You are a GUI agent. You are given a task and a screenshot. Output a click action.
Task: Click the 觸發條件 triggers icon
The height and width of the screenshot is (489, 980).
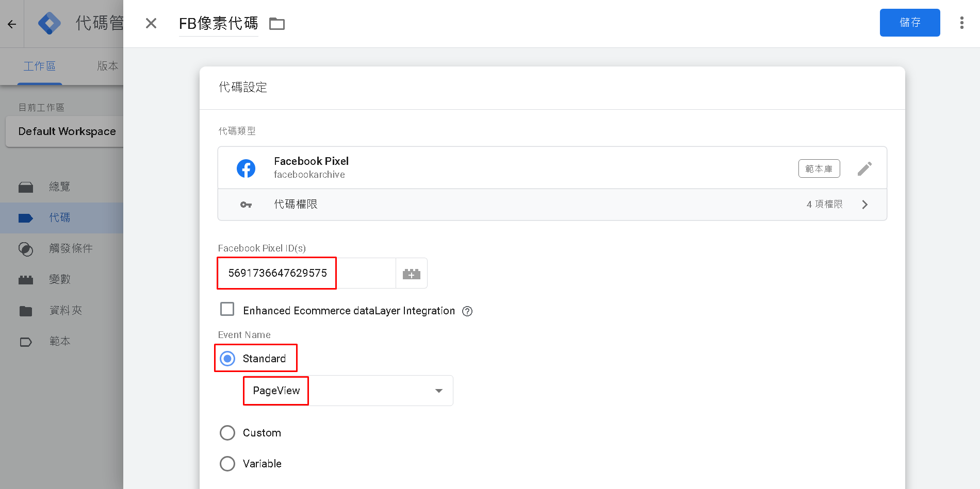click(x=26, y=249)
